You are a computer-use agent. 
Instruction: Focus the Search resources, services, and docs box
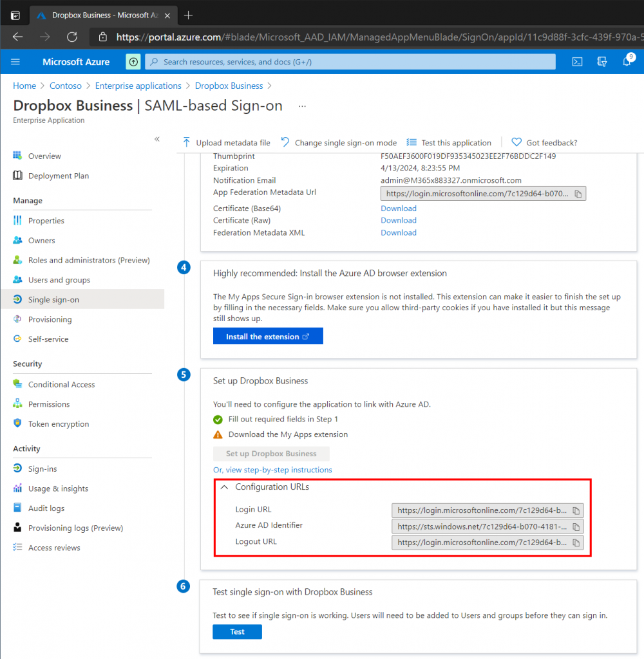[x=350, y=62]
